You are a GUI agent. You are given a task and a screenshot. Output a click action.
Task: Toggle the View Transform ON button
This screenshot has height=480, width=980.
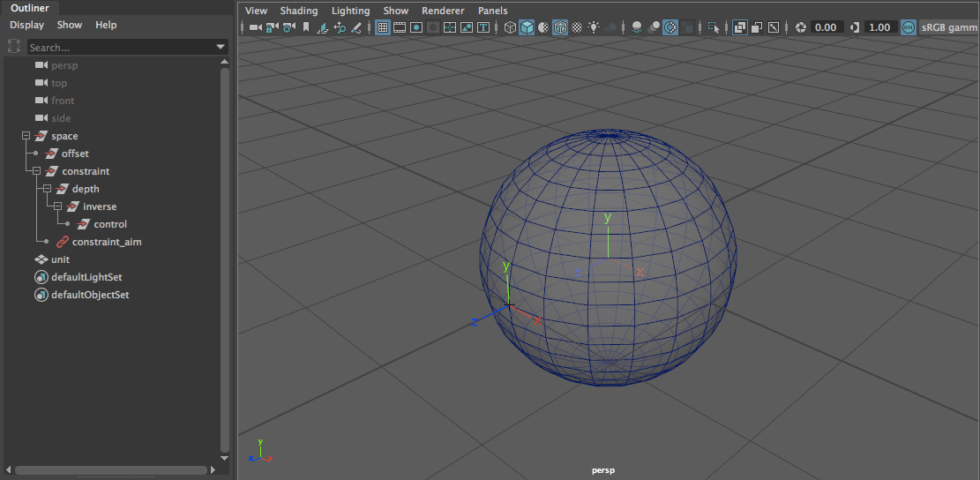tap(909, 27)
